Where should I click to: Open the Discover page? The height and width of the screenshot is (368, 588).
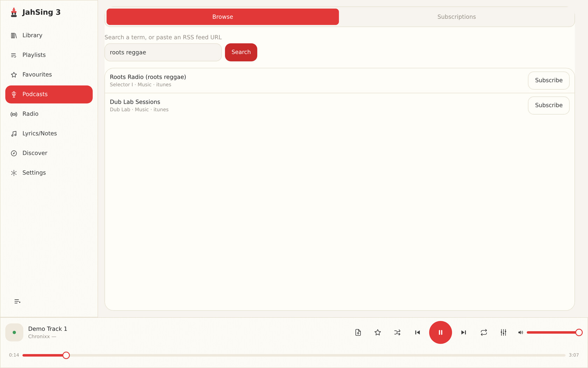49,153
